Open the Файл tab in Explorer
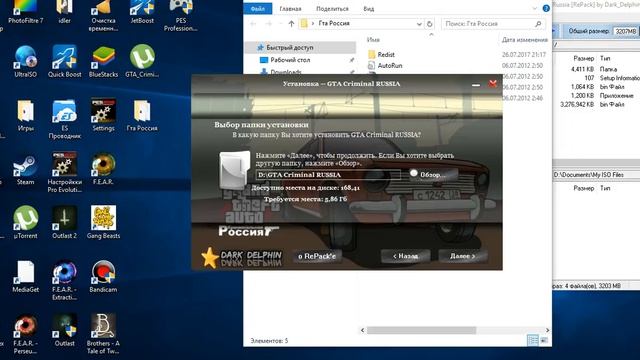Viewport: 640px width, 360px height. pos(258,9)
